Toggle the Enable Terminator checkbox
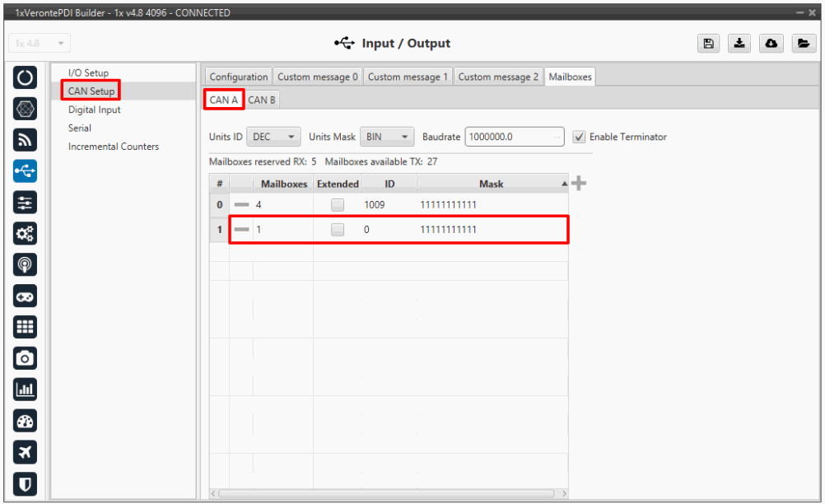 [579, 137]
